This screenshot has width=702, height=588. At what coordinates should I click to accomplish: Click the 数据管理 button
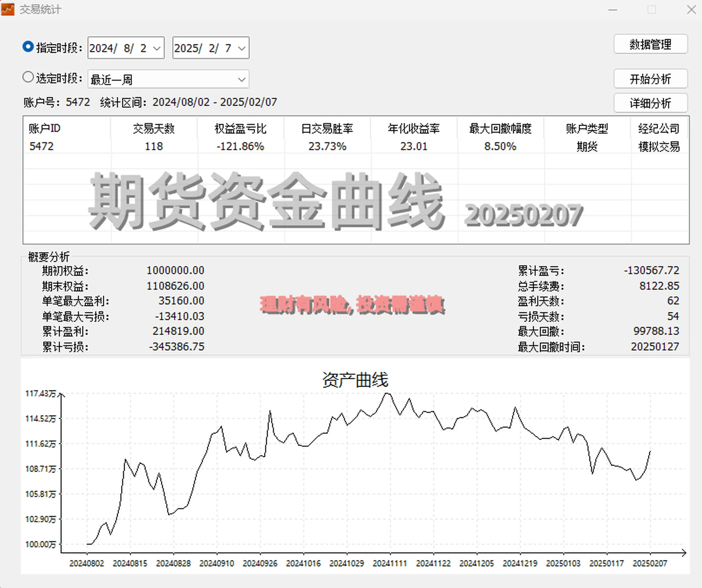[650, 44]
